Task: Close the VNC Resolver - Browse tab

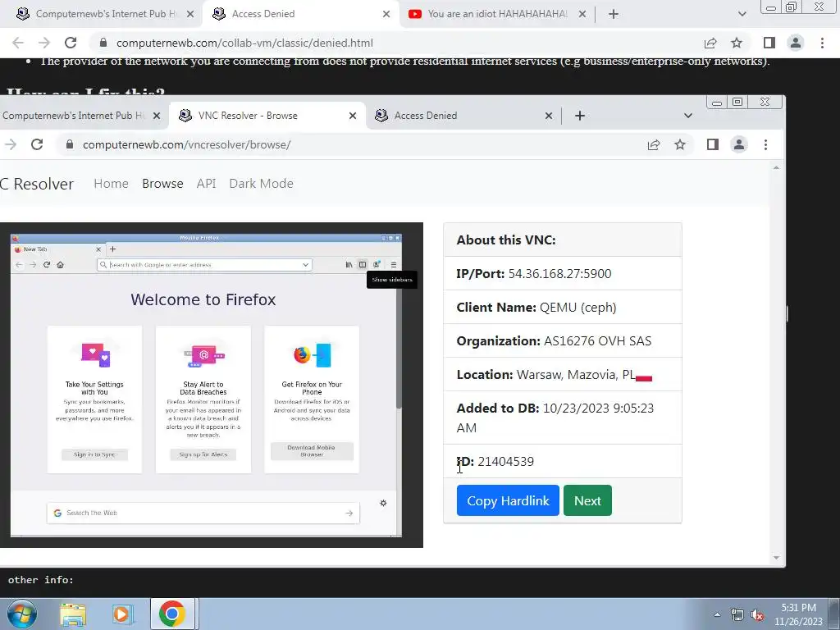Action: tap(353, 116)
